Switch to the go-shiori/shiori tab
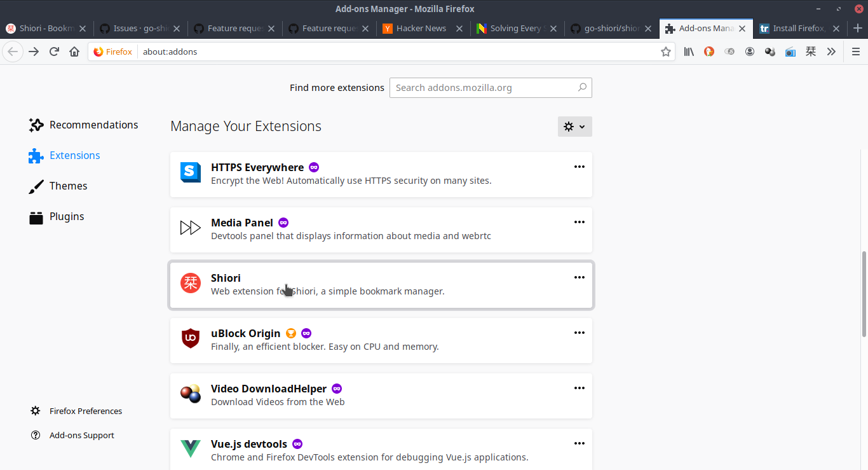 coord(611,28)
